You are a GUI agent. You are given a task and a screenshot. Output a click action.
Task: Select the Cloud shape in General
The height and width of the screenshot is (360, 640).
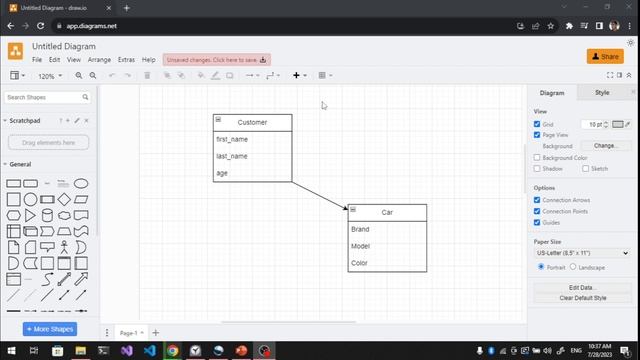point(64,216)
